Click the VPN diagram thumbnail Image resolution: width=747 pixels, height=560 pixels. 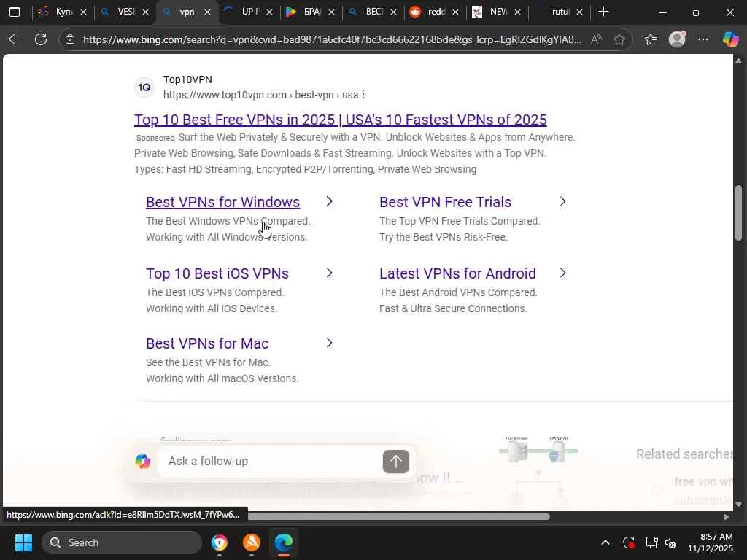point(538,470)
